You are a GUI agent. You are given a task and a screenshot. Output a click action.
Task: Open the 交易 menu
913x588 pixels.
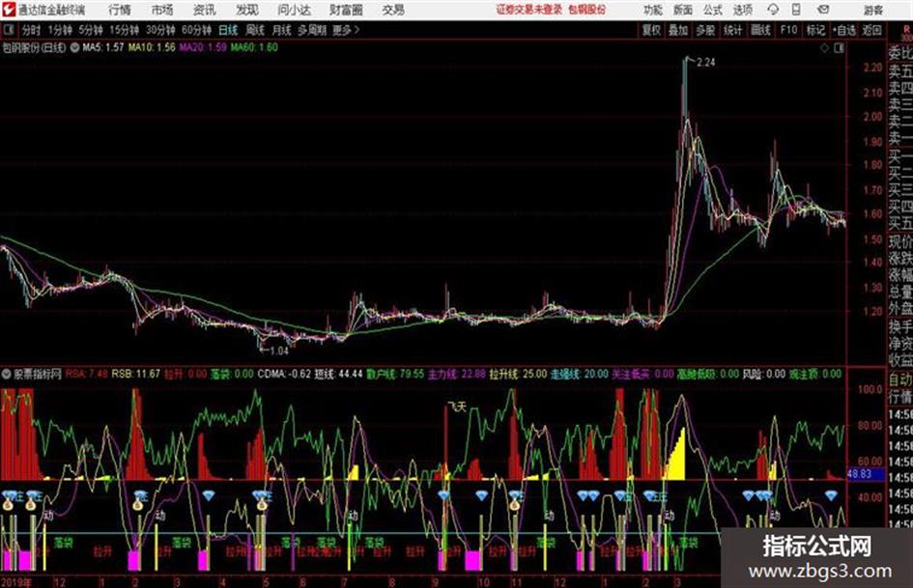(x=393, y=10)
